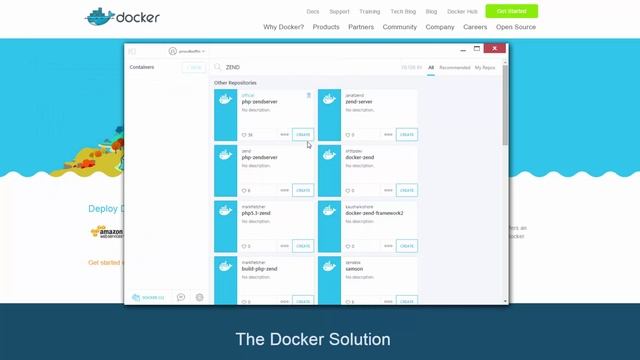The height and width of the screenshot is (360, 640).
Task: Click the vertical scrollbar thumb
Action: click(505, 105)
